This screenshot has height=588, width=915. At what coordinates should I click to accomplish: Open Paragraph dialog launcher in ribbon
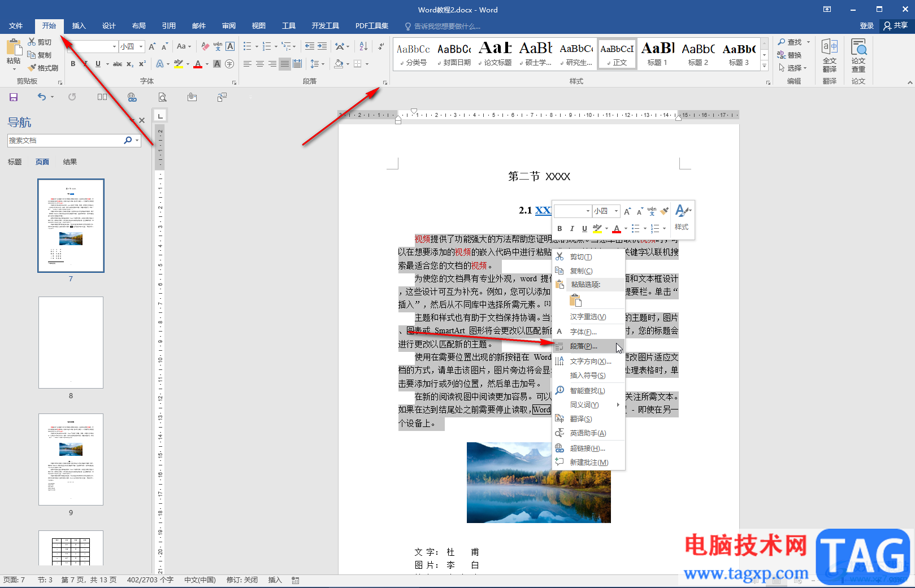pos(385,82)
